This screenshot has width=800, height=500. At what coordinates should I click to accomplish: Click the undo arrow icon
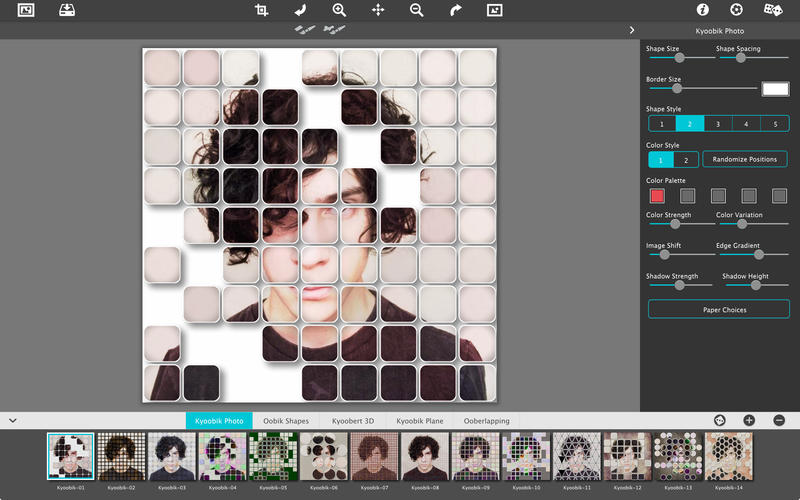(x=301, y=10)
